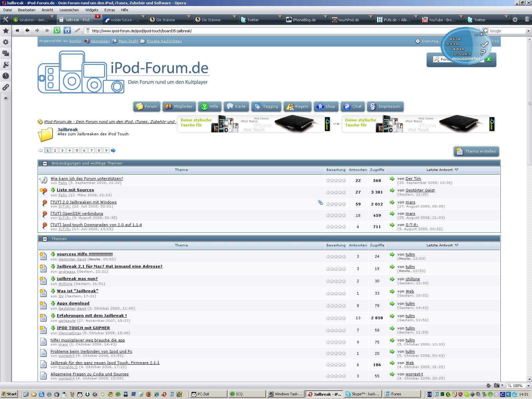Open the Tagging navigation button
The width and height of the screenshot is (532, 399).
(266, 106)
